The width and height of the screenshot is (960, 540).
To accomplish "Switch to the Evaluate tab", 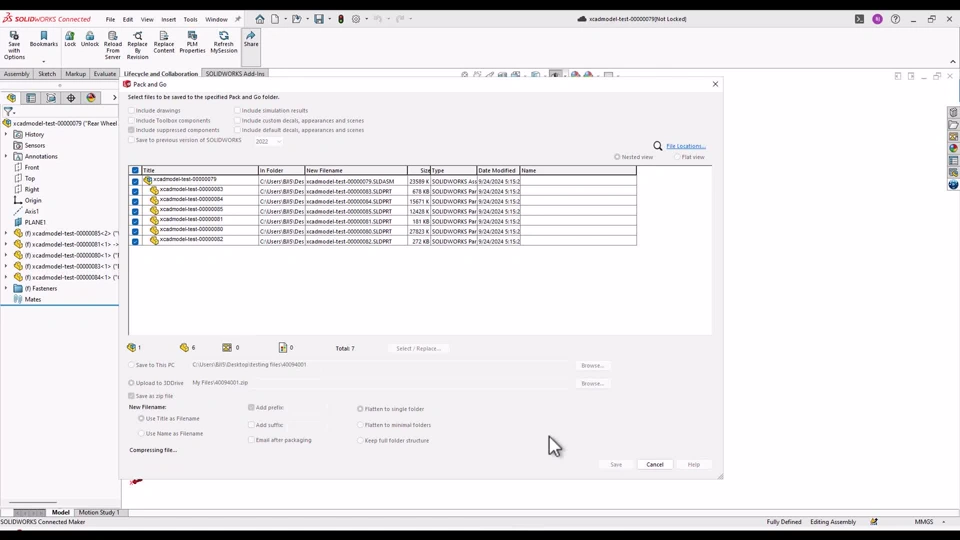I will click(105, 73).
